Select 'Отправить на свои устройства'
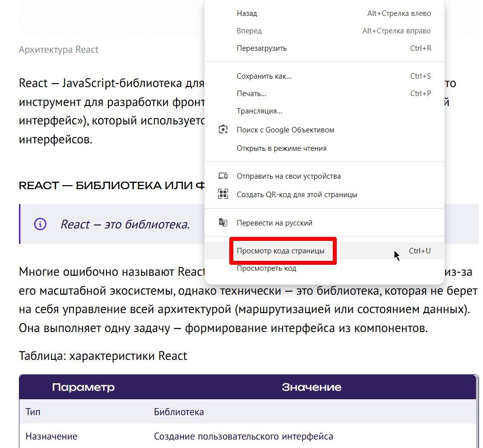Screen dimensions: 483x448 pos(290,176)
